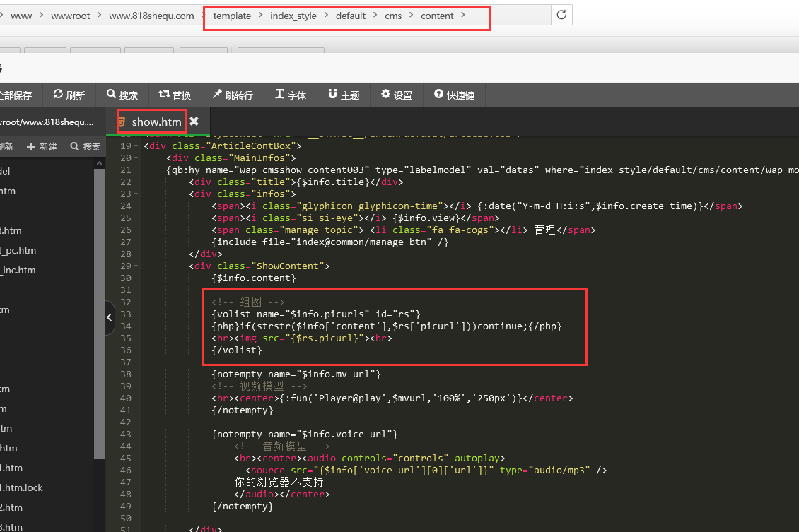
Task: Click the 刷新 refresh toolbar button
Action: [69, 95]
